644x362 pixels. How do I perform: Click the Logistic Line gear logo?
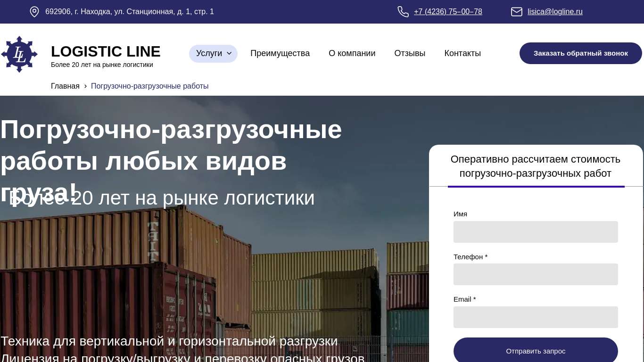click(19, 54)
